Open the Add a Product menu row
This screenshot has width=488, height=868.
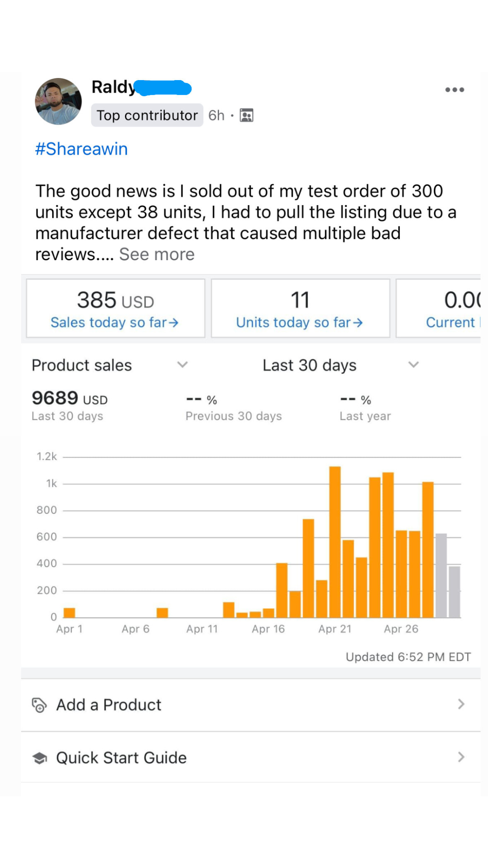250,705
